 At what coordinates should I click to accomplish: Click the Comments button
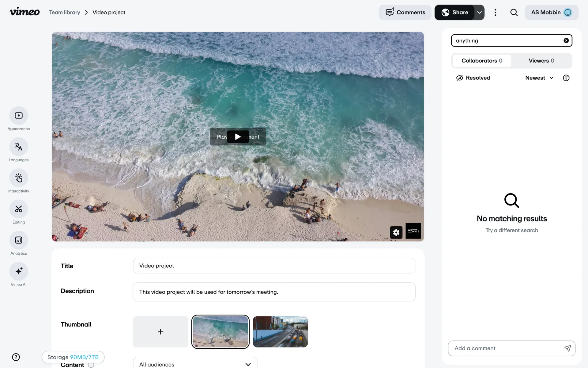click(x=405, y=13)
